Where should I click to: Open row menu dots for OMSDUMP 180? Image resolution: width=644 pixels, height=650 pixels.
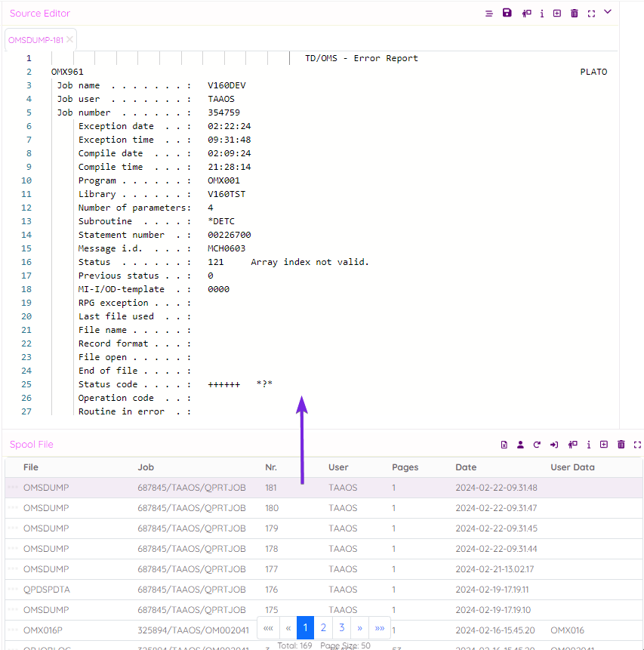[13, 508]
